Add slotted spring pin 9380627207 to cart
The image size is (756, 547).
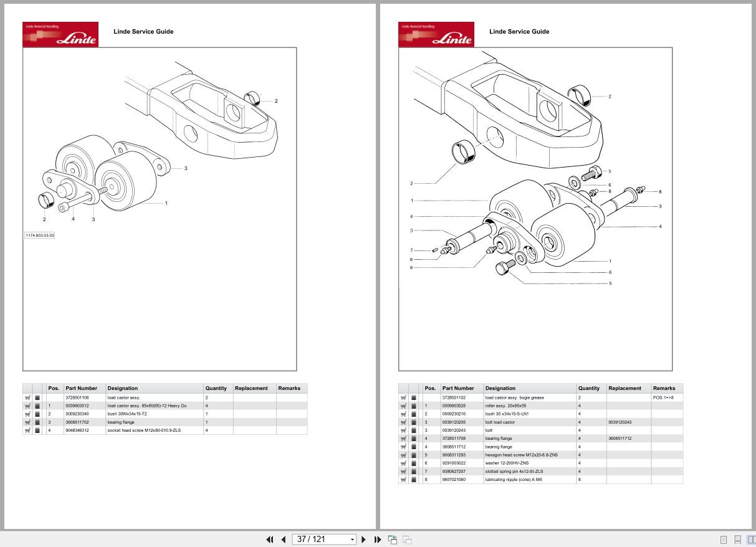(404, 471)
